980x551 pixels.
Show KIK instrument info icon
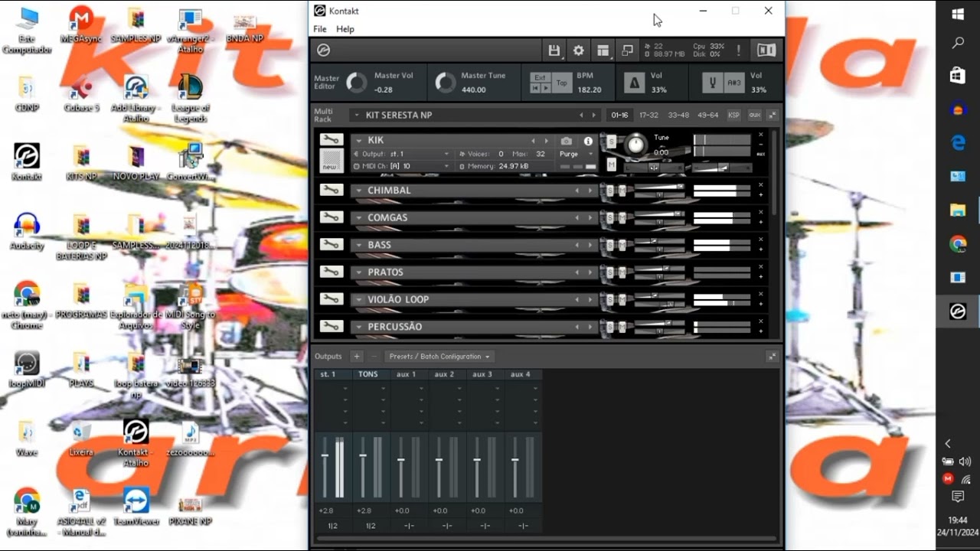coord(588,141)
